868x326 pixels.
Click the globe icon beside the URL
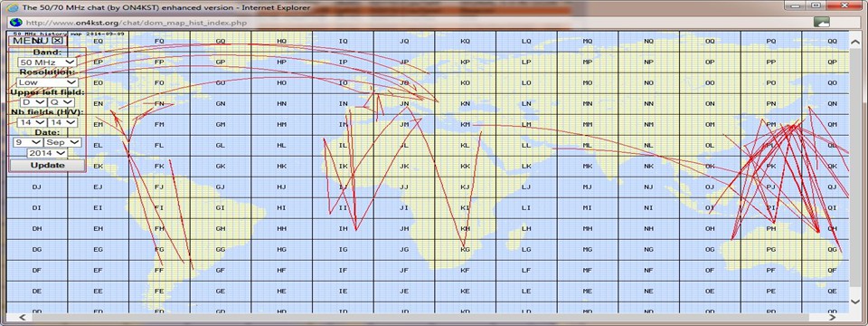15,22
